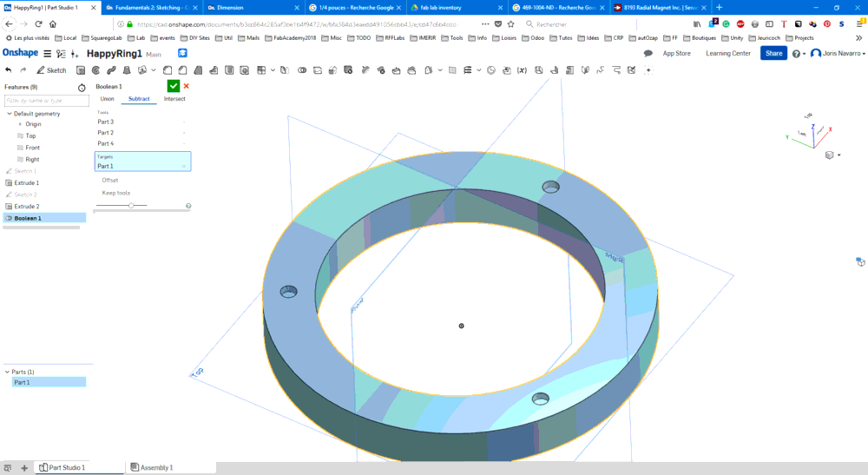Open the view cube display menu

[832, 155]
